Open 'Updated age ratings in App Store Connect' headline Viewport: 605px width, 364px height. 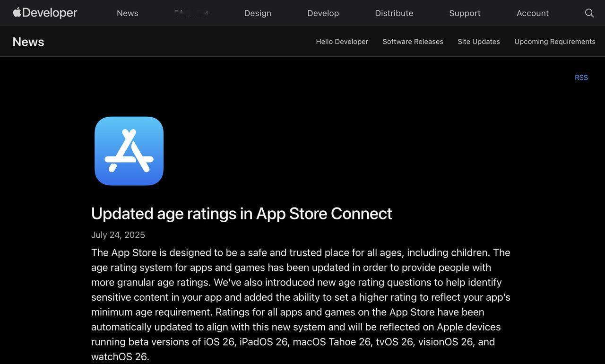pyautogui.click(x=242, y=214)
